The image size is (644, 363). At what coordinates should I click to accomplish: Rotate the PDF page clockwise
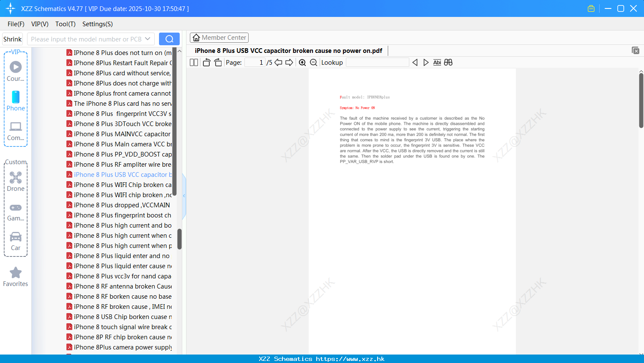click(218, 63)
